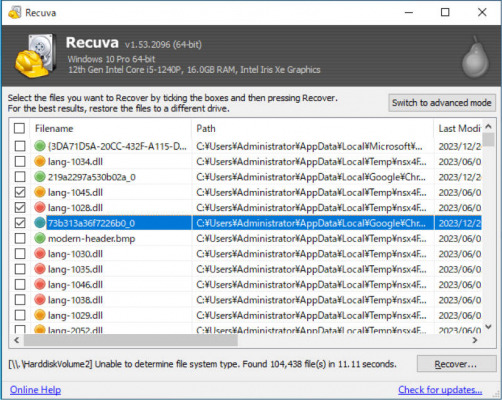Click green status dot for modern-header.bmp
The image size is (502, 400).
tap(40, 238)
